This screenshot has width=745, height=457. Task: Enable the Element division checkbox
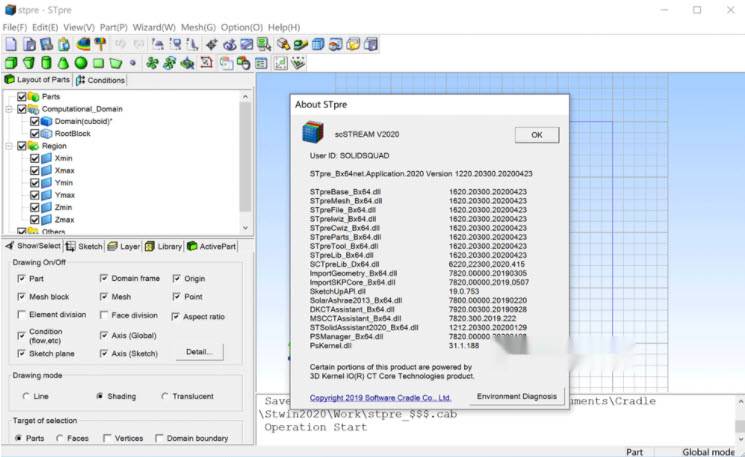point(21,314)
